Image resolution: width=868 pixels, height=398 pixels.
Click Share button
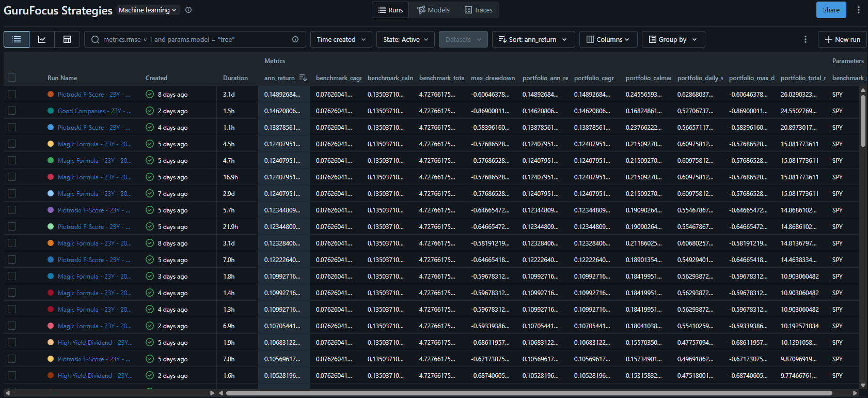point(831,10)
